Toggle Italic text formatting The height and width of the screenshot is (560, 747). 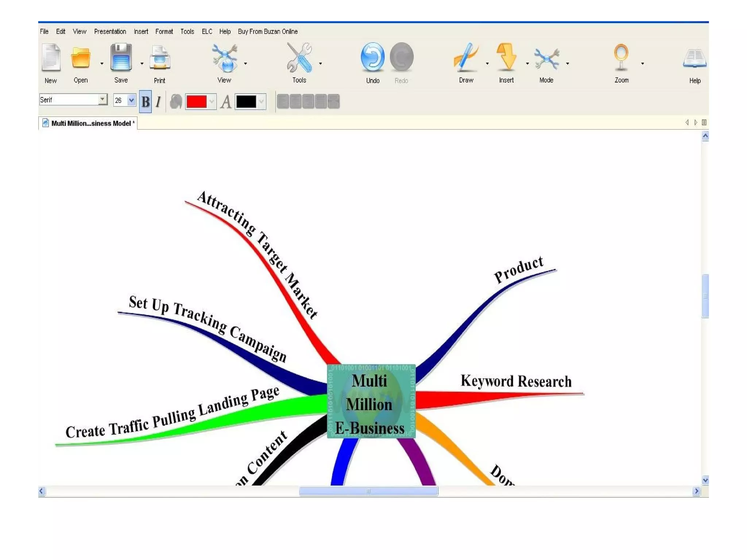coord(158,102)
